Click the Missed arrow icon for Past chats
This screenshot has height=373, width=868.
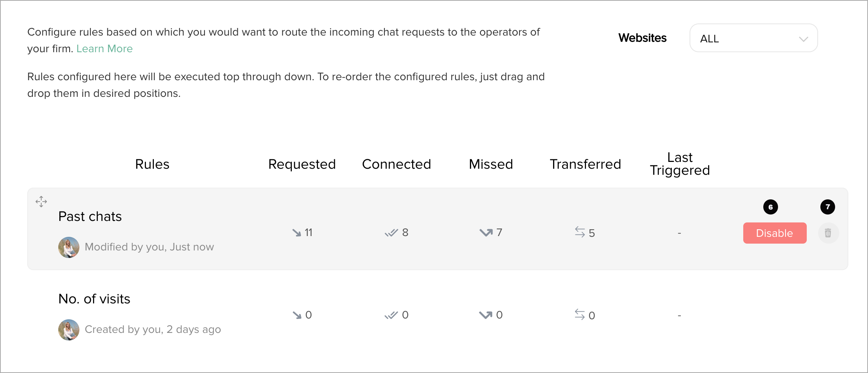(x=486, y=233)
